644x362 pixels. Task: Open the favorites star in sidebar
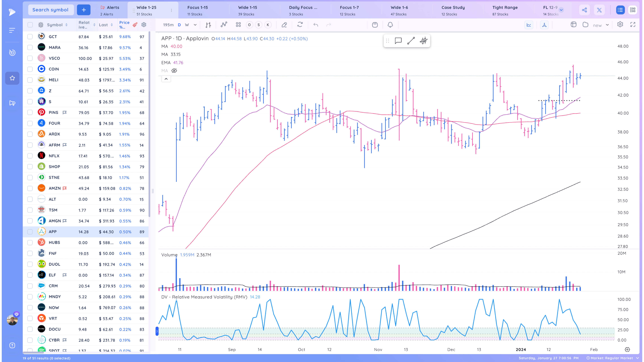pos(12,78)
